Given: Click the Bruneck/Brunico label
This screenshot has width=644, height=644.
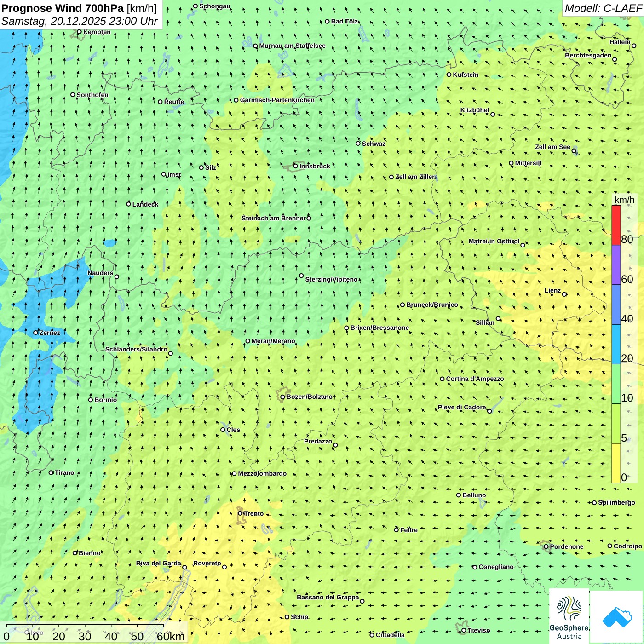Looking at the screenshot, I should click(x=432, y=305).
